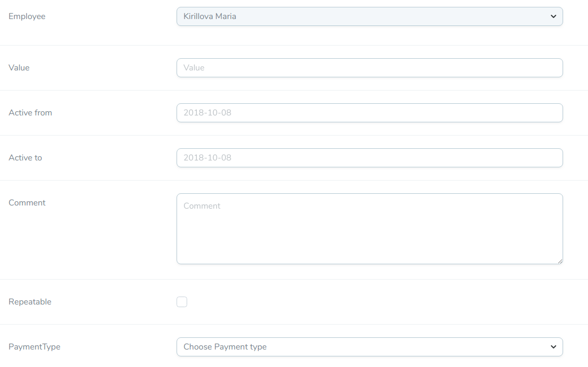
Task: Click the PaymentType field label
Action: click(34, 347)
